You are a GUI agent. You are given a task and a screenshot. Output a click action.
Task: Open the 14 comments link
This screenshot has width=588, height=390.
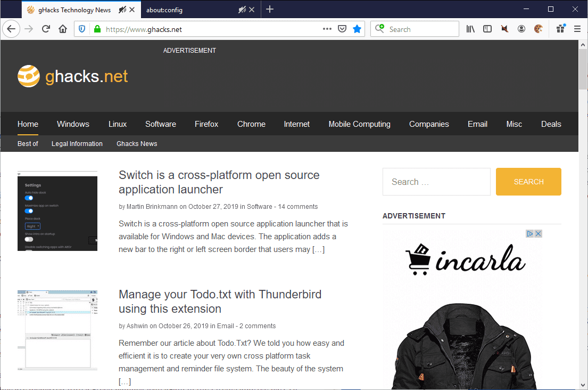[x=298, y=206]
